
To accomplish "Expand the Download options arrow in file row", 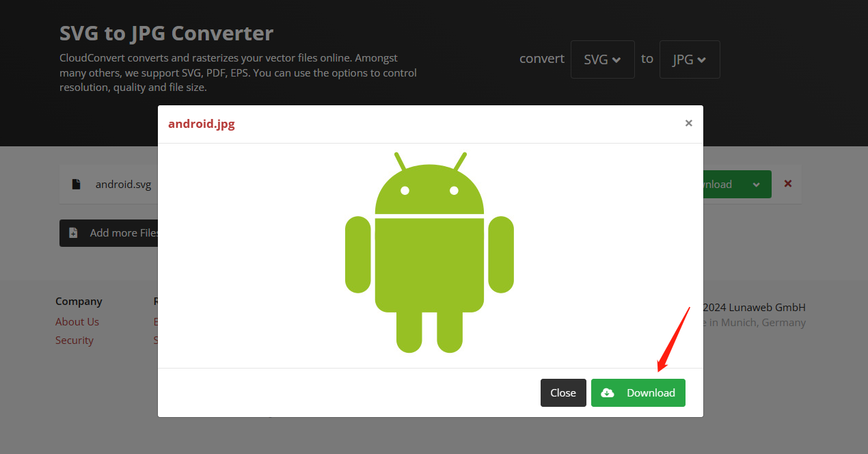I will 756,185.
